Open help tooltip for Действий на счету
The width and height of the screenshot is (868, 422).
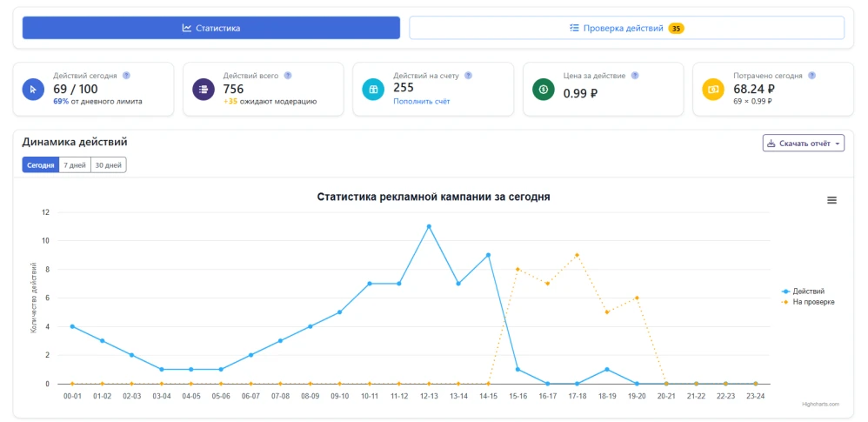pos(468,76)
